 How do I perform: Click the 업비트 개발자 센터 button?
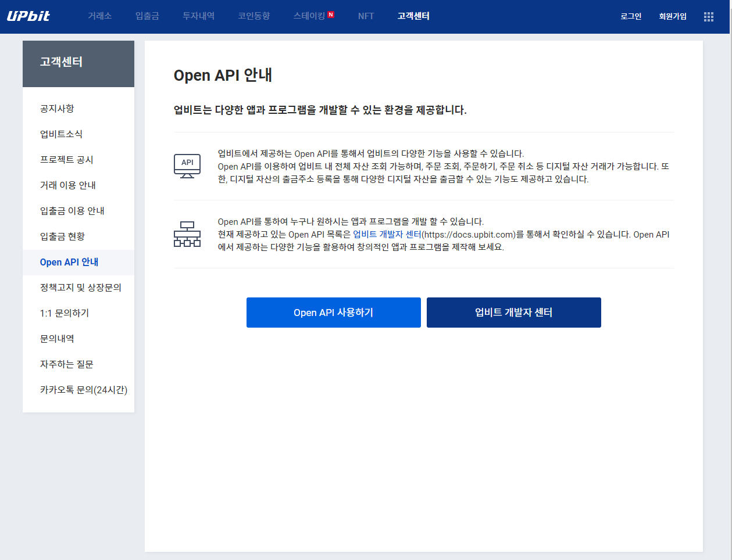coord(514,313)
